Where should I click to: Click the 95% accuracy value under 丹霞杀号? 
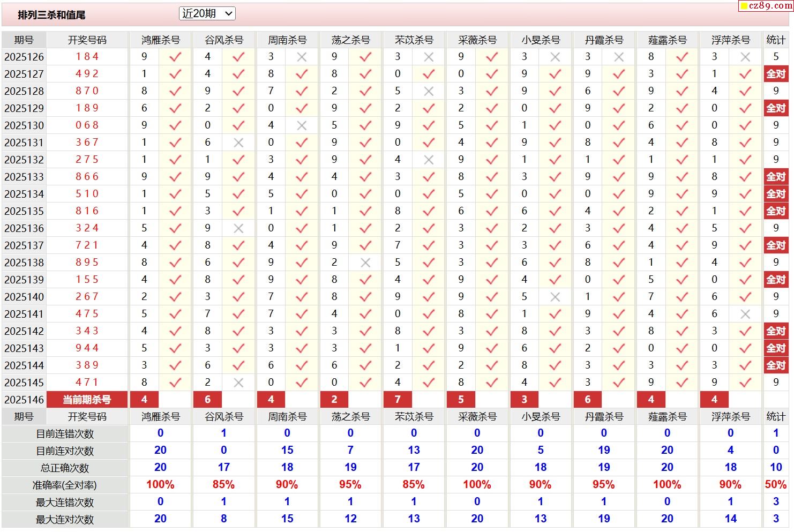point(604,485)
